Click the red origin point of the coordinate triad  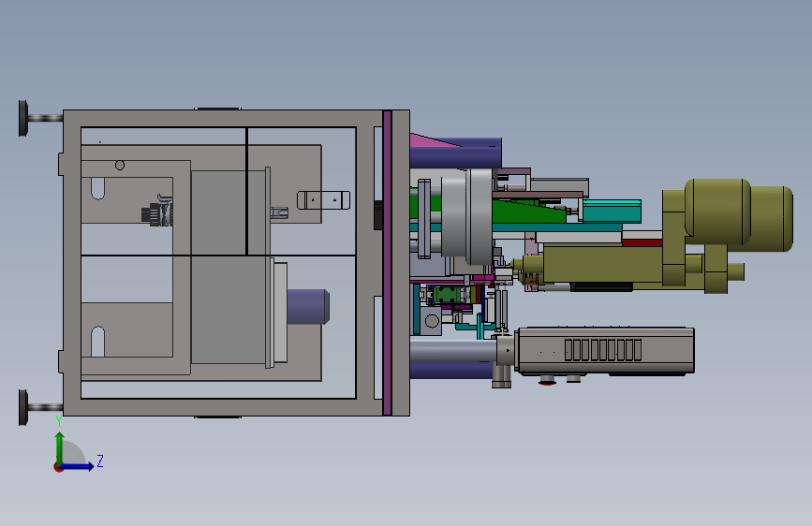coord(58,467)
